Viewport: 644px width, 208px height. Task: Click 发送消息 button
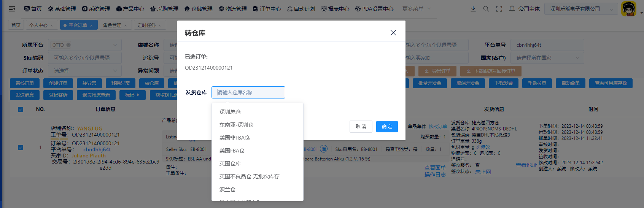(25, 95)
